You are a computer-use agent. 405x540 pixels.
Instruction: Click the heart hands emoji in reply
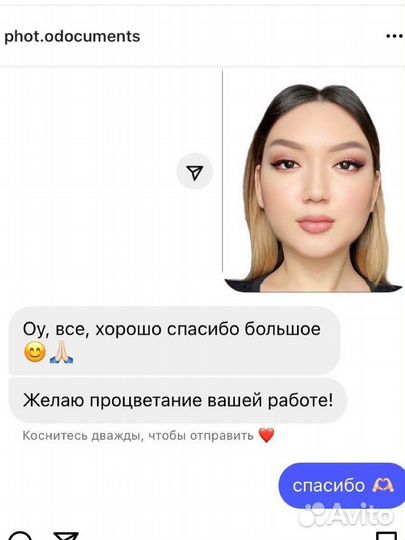pyautogui.click(x=383, y=486)
